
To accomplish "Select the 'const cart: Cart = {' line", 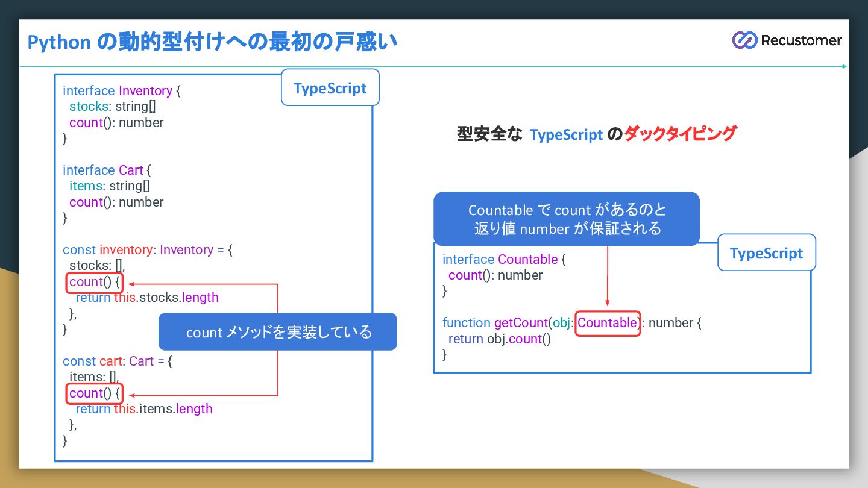I will [x=118, y=361].
